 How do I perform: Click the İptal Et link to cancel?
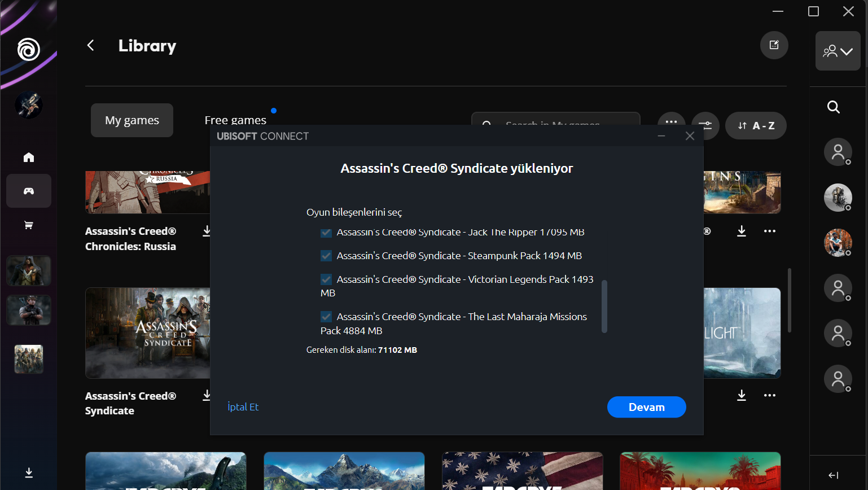[x=243, y=407]
